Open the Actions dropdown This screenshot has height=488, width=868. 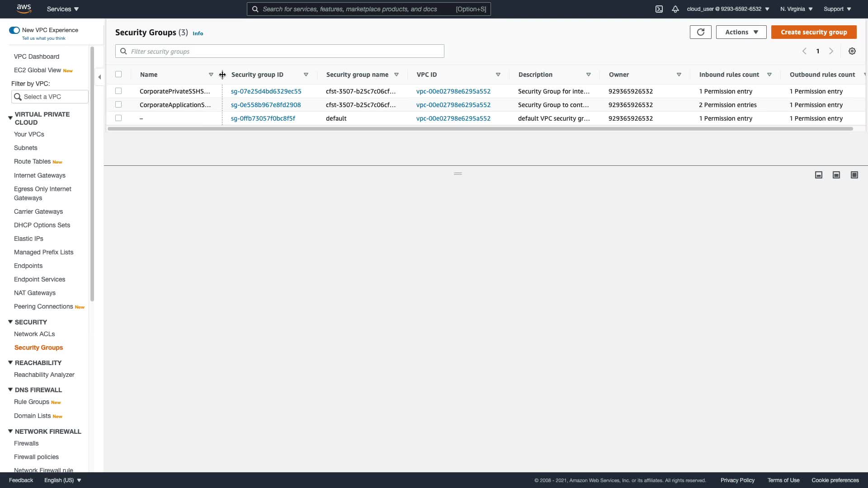click(741, 32)
